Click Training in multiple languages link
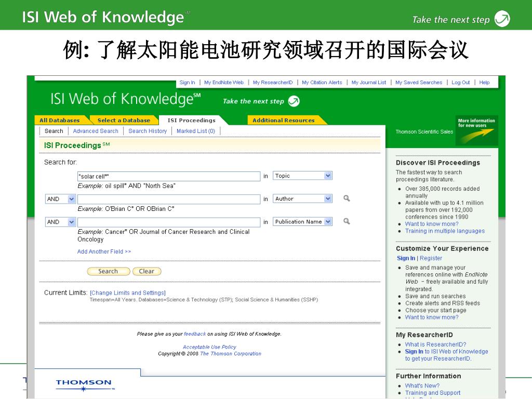 [x=445, y=231]
